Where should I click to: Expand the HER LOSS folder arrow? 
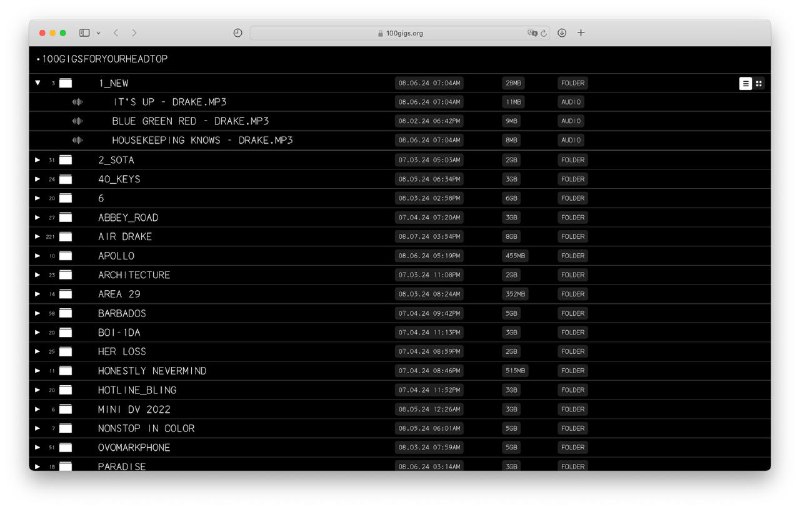pyautogui.click(x=38, y=352)
